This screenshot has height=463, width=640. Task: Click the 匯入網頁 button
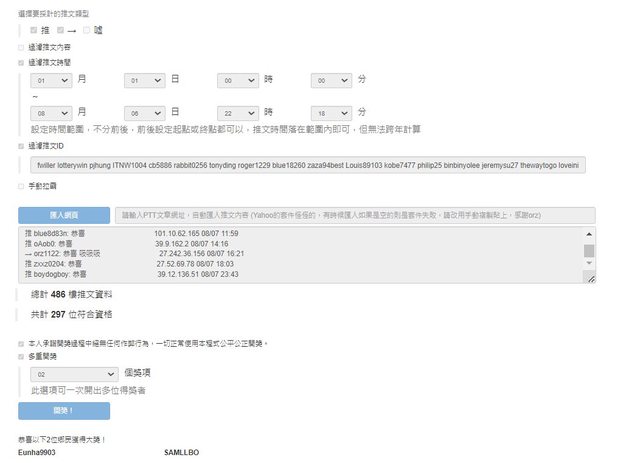64,215
